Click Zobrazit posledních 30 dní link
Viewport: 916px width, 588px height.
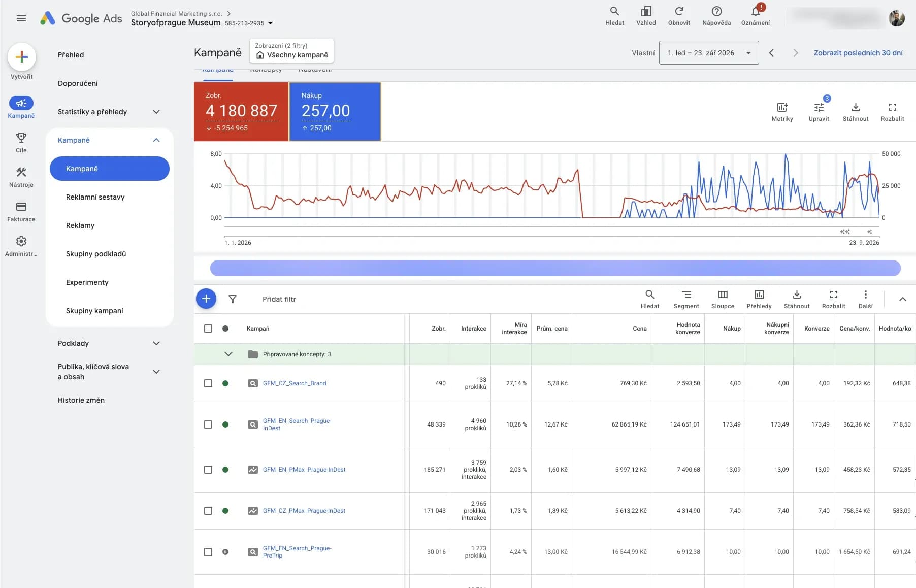click(858, 53)
